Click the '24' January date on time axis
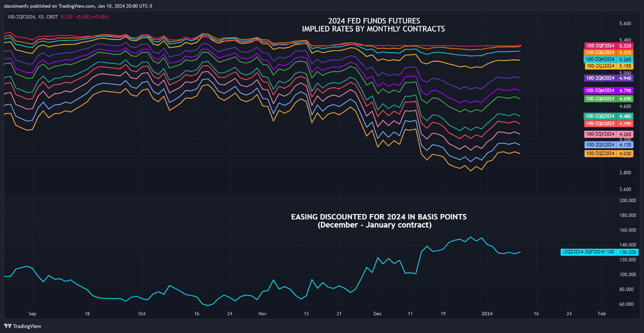Screen dimensions: 644x333 point(568,313)
